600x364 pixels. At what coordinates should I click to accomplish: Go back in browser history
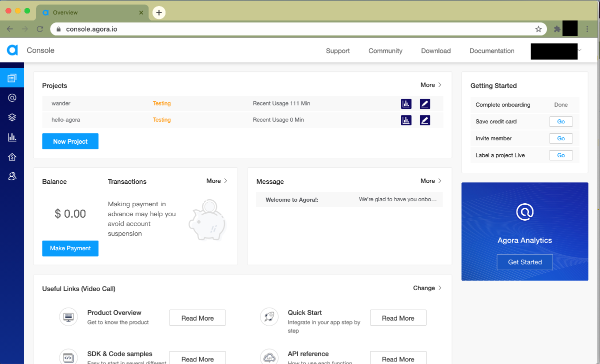(10, 29)
